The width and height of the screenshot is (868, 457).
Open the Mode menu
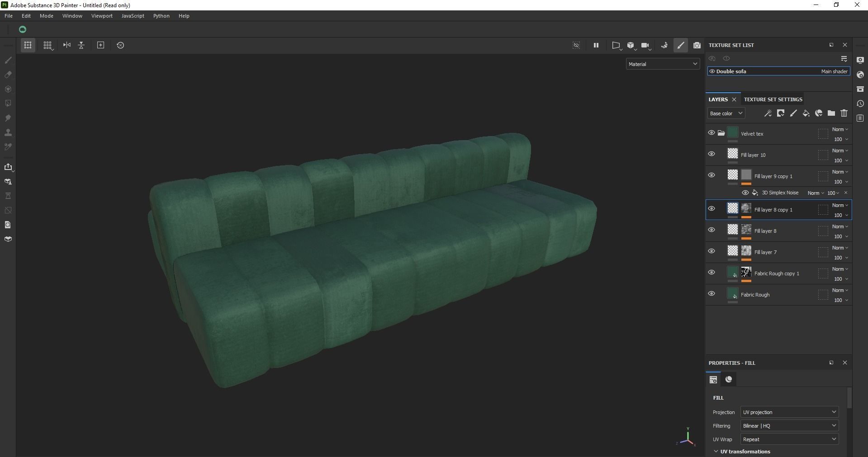(47, 16)
